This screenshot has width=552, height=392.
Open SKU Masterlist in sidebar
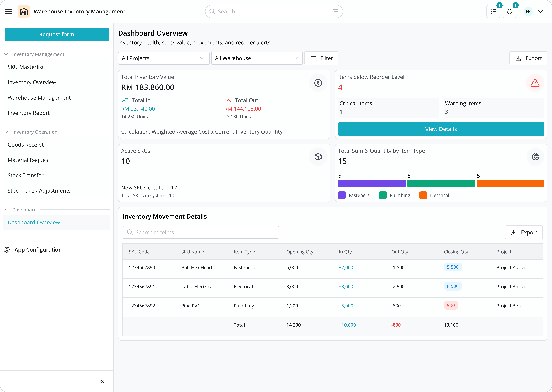click(26, 67)
